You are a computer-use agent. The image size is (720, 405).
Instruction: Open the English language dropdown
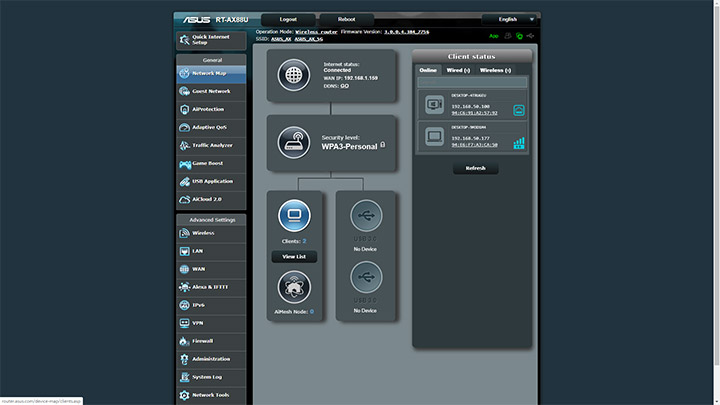(x=509, y=19)
